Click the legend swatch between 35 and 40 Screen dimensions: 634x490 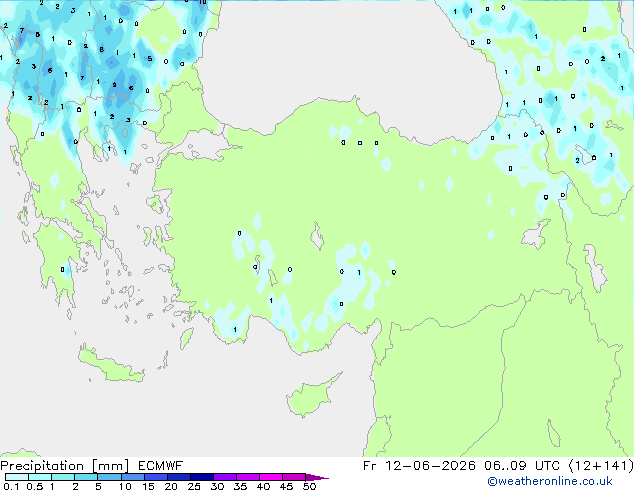pyautogui.click(x=247, y=477)
